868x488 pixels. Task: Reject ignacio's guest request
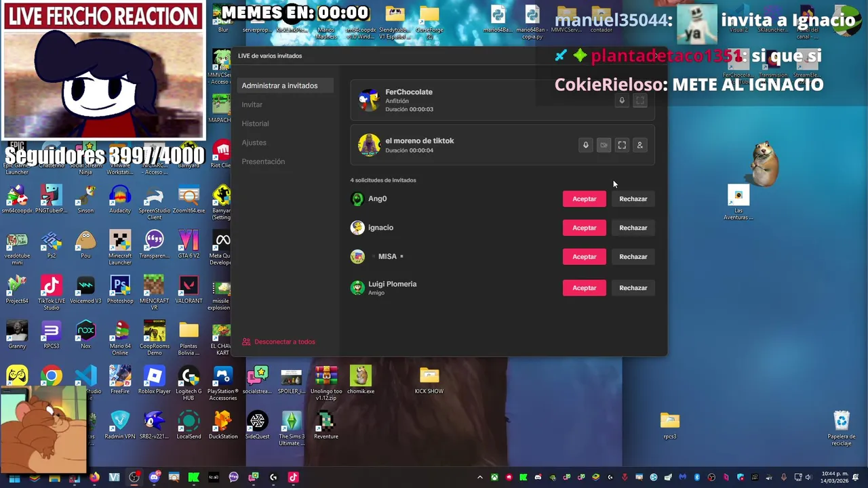(x=633, y=228)
